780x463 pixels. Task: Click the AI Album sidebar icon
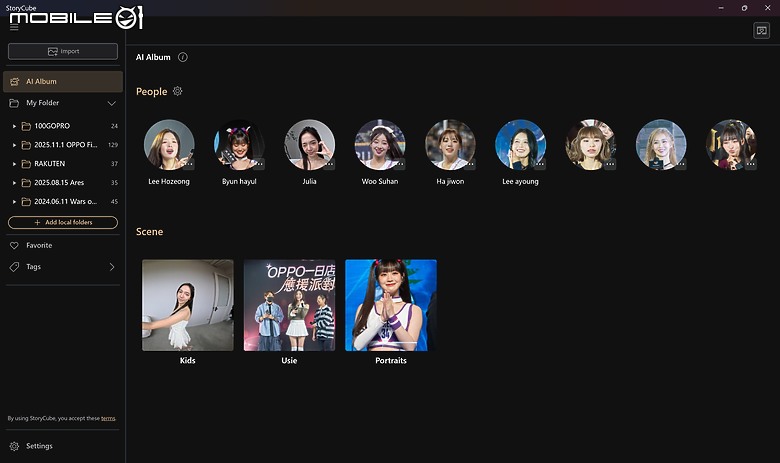point(14,82)
